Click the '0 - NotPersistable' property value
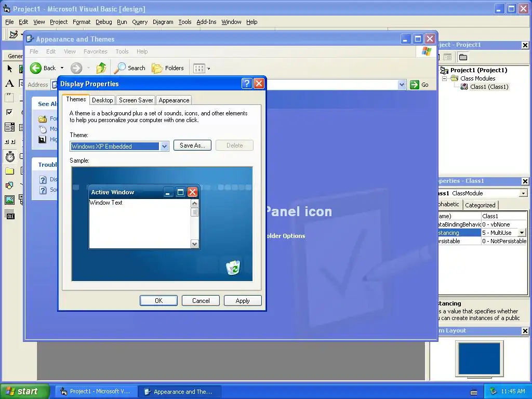Image resolution: width=532 pixels, height=399 pixels. 504,241
